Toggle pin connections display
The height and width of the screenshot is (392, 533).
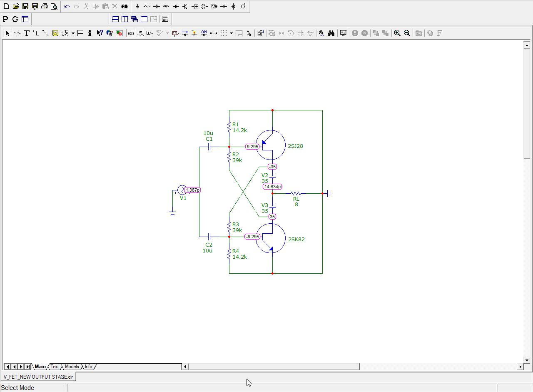(x=214, y=33)
